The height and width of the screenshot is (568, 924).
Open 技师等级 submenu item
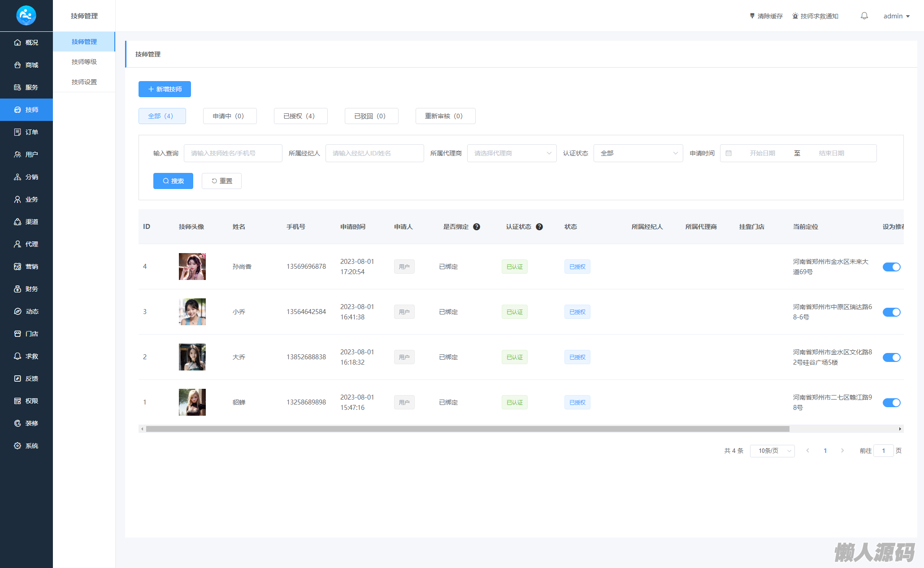(84, 62)
